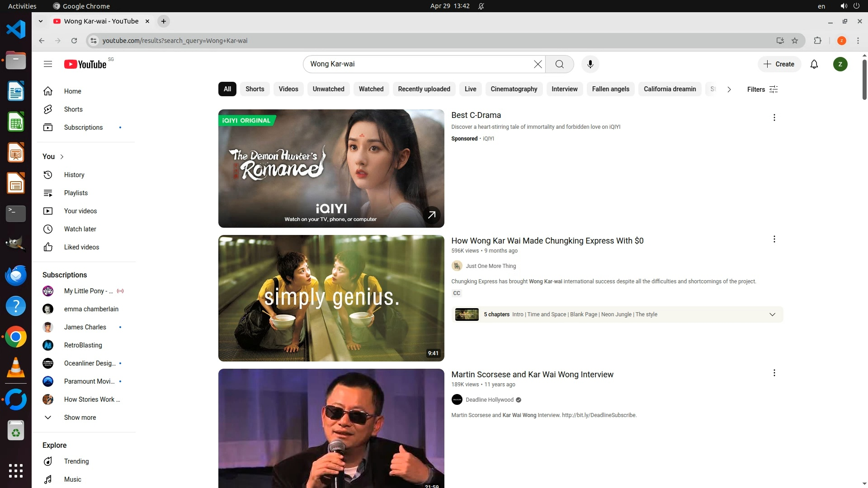Viewport: 868px width, 488px height.
Task: Toggle the Unwatched filter chip
Action: pyautogui.click(x=328, y=89)
